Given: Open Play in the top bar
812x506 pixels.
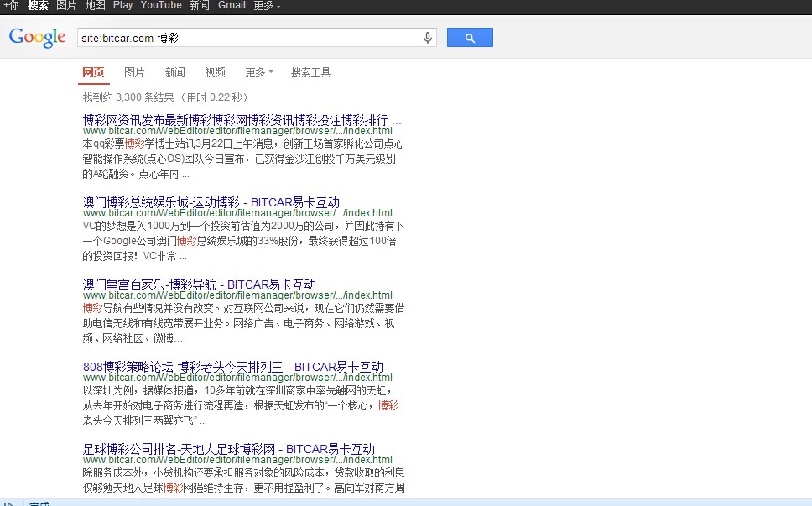Looking at the screenshot, I should 122,5.
